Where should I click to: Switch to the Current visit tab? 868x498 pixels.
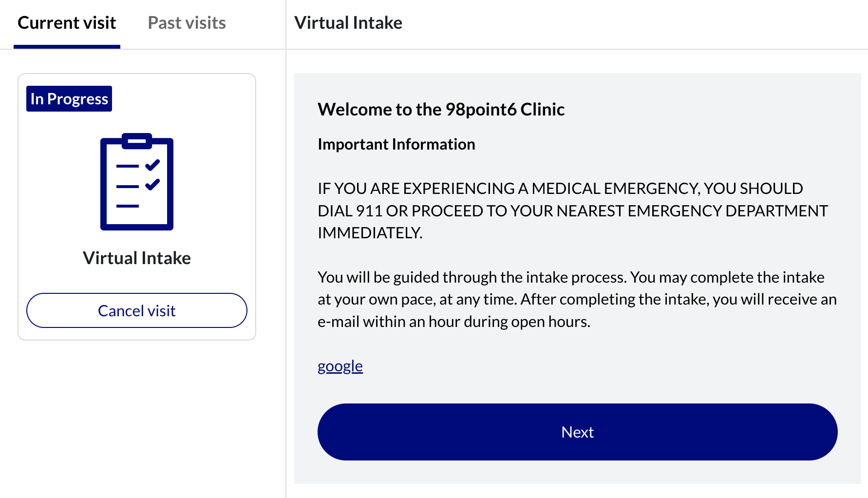click(x=67, y=23)
